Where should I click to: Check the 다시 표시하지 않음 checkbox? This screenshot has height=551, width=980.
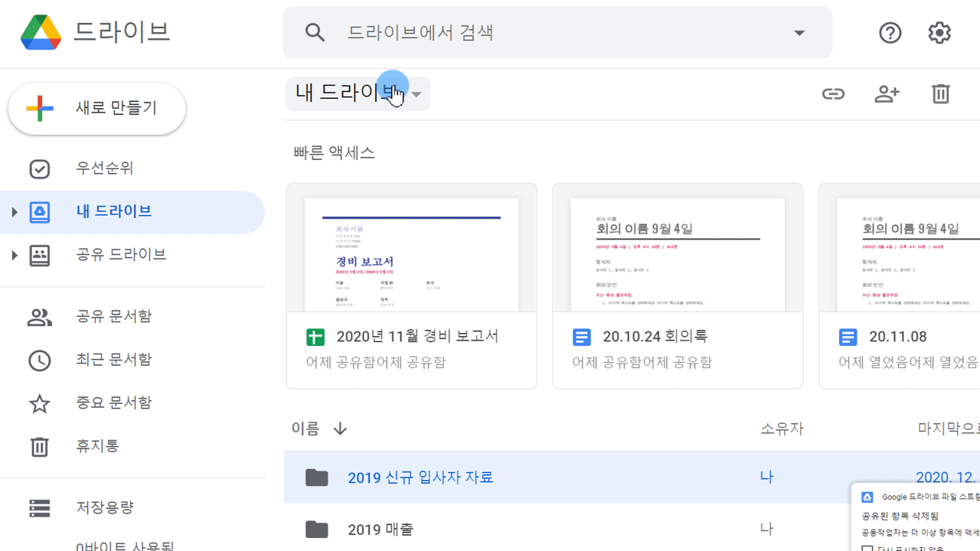(x=867, y=548)
